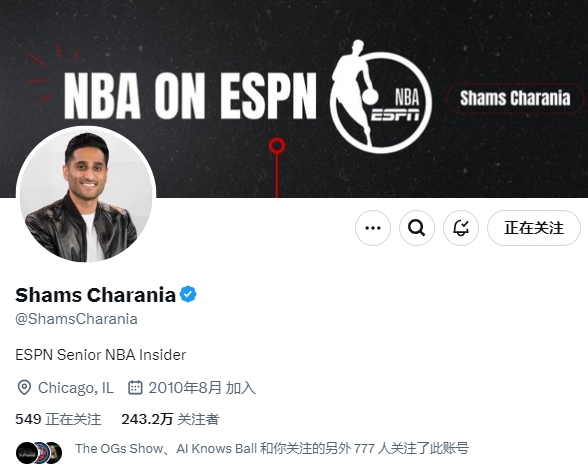Viewport: 588px width, 469px height.
Task: Click the first mutual follower avatar
Action: pos(26,453)
